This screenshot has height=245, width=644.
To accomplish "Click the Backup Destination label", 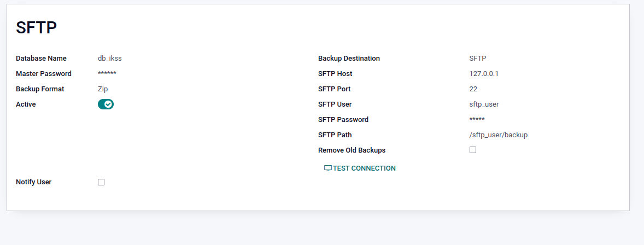I will 349,58.
